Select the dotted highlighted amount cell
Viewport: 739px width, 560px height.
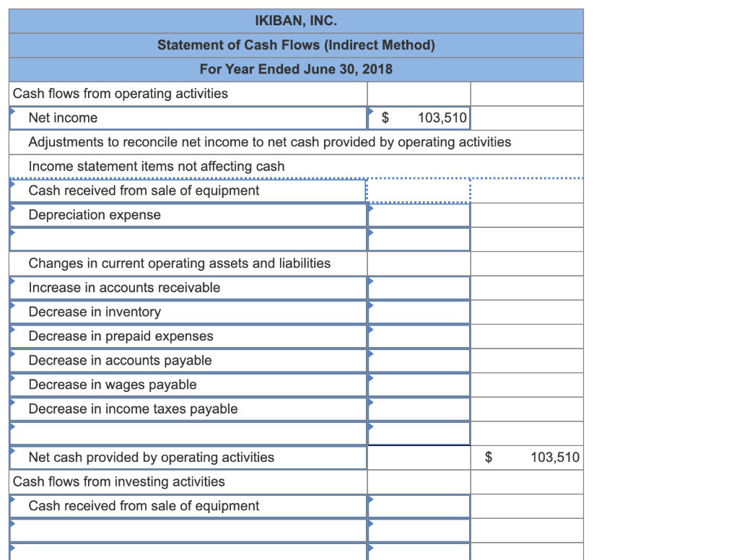pyautogui.click(x=419, y=191)
